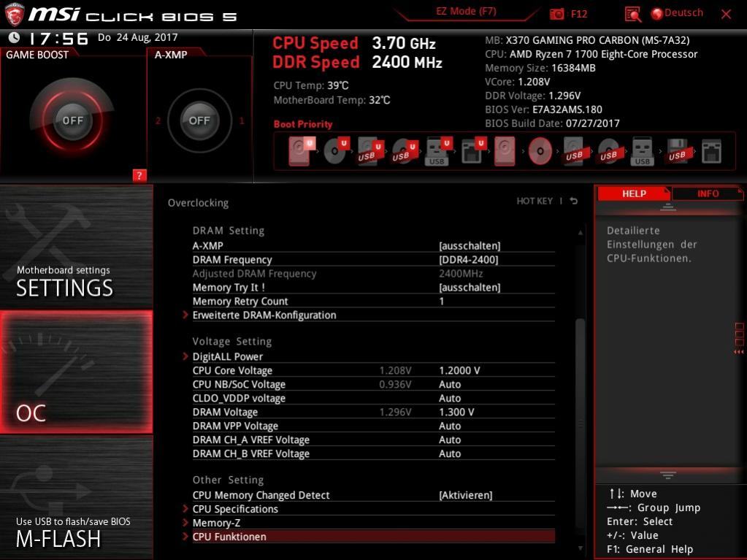The height and width of the screenshot is (560, 747).
Task: Select the UEFI network boot device icon
Action: 473,151
